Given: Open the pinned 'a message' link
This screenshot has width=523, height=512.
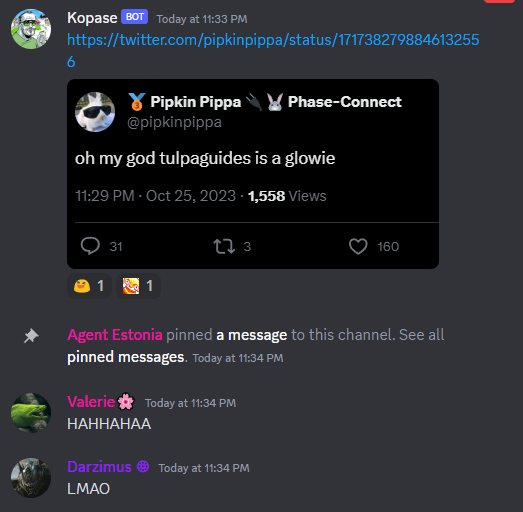Looking at the screenshot, I should (251, 335).
